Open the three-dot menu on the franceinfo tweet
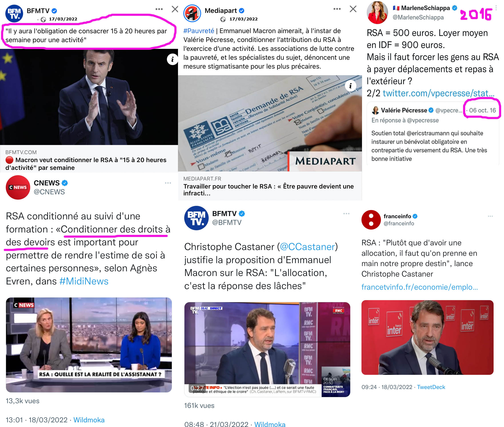 490,216
